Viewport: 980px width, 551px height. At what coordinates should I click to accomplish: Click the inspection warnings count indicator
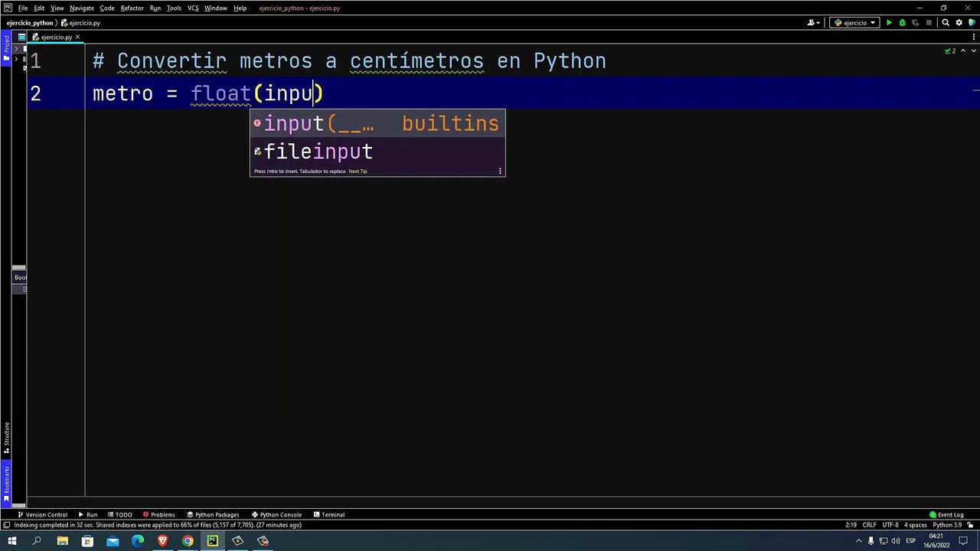950,51
